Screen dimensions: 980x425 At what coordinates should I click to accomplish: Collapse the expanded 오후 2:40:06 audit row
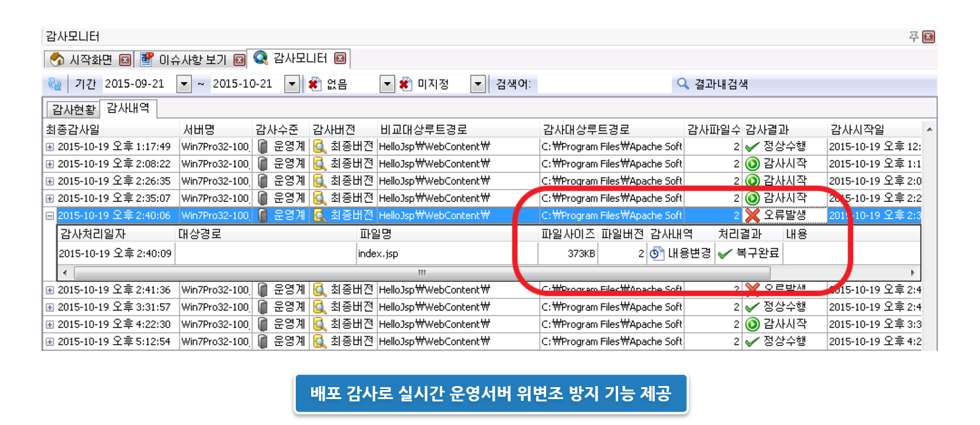50,216
